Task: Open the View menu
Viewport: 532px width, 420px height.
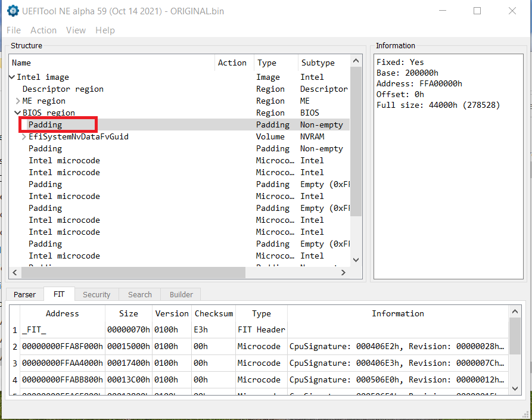Action: coord(76,30)
